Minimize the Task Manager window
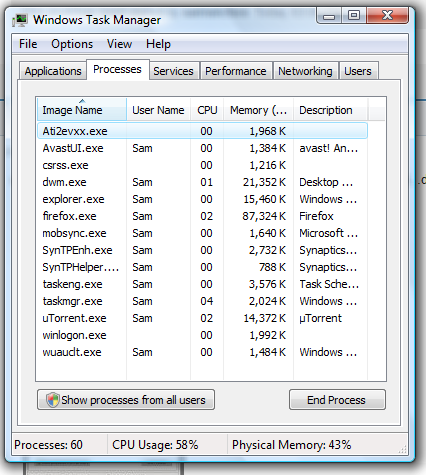This screenshot has height=475, width=426. 329,16
